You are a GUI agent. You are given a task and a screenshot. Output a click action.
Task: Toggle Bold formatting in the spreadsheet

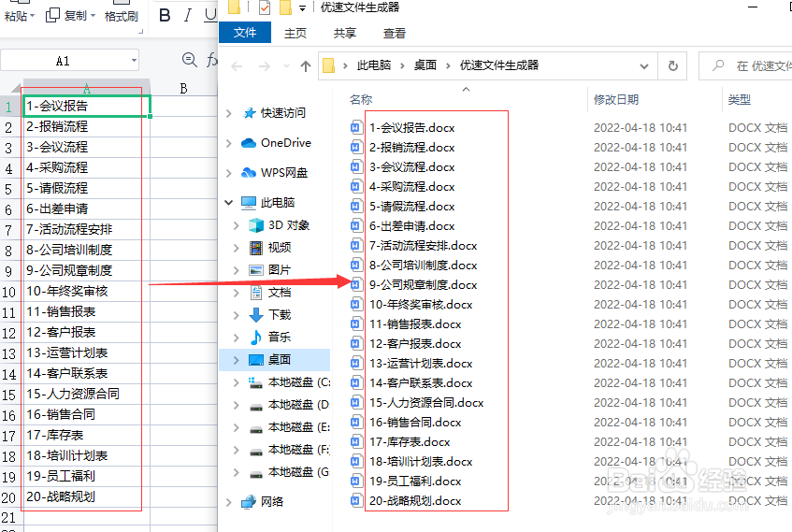(x=165, y=16)
